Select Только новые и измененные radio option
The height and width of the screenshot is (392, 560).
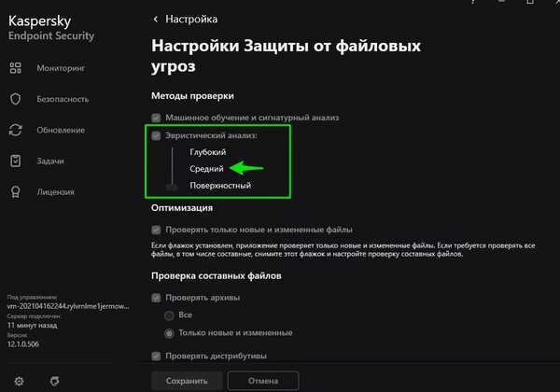click(169, 333)
